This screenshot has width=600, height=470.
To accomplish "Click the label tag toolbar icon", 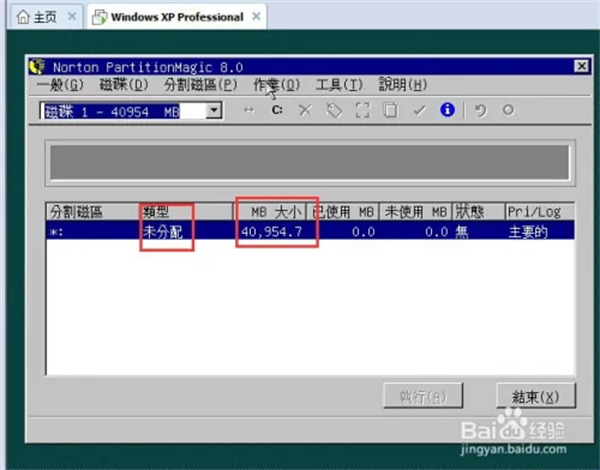I will click(x=334, y=110).
